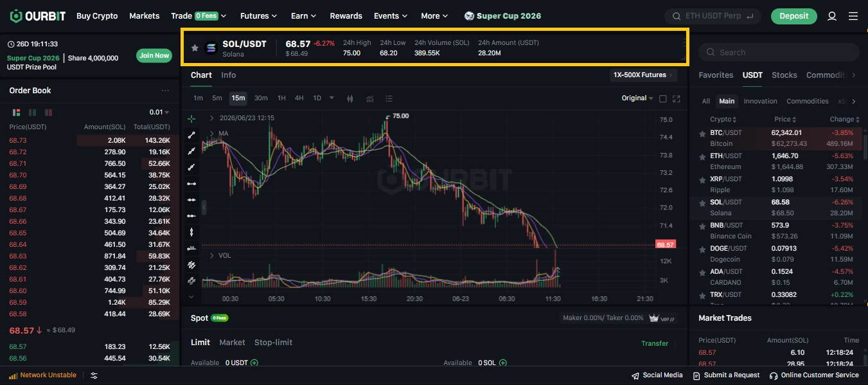This screenshot has width=868, height=385.
Task: Click the Submit a Request icon
Action: click(696, 375)
